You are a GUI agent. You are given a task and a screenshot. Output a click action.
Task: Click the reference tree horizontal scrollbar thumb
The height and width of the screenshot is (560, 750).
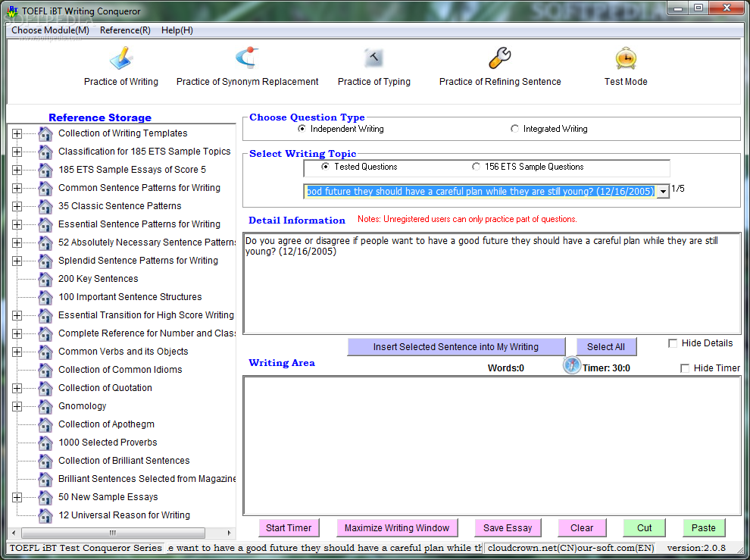coord(114,533)
